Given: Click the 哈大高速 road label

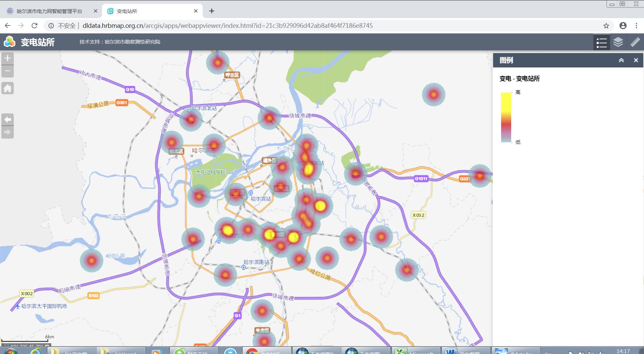Looking at the screenshot, I should [90, 75].
